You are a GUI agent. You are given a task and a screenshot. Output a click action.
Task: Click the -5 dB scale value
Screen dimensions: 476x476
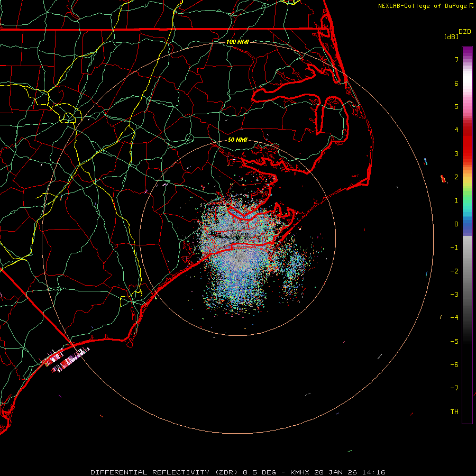454,342
